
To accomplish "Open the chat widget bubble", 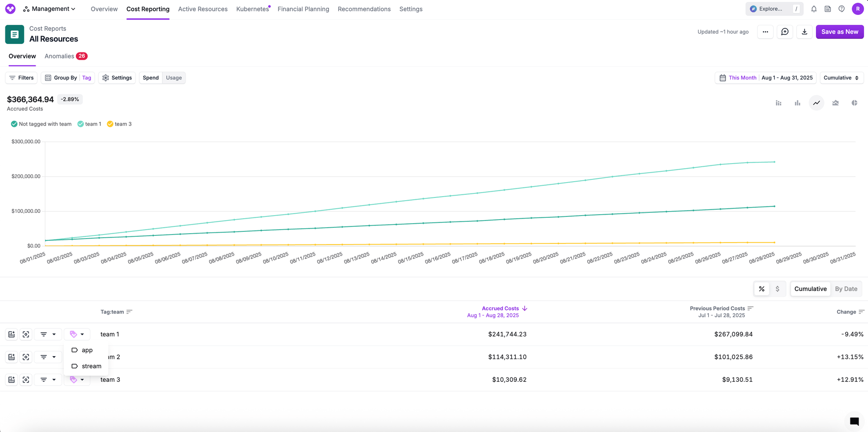I will (x=854, y=421).
